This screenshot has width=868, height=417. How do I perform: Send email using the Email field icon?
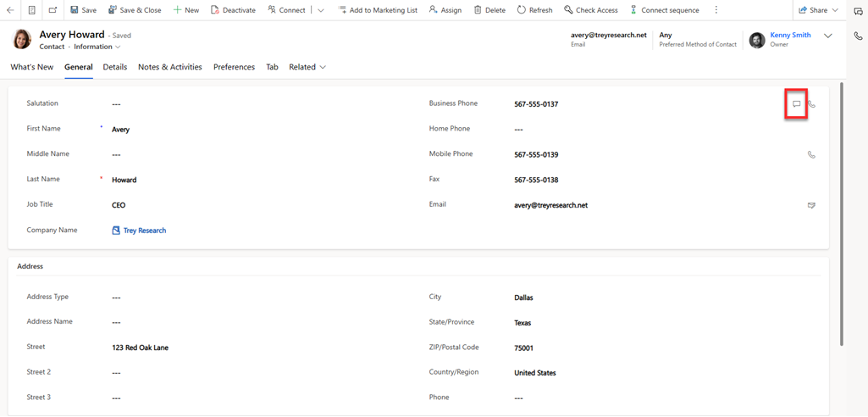coord(811,205)
